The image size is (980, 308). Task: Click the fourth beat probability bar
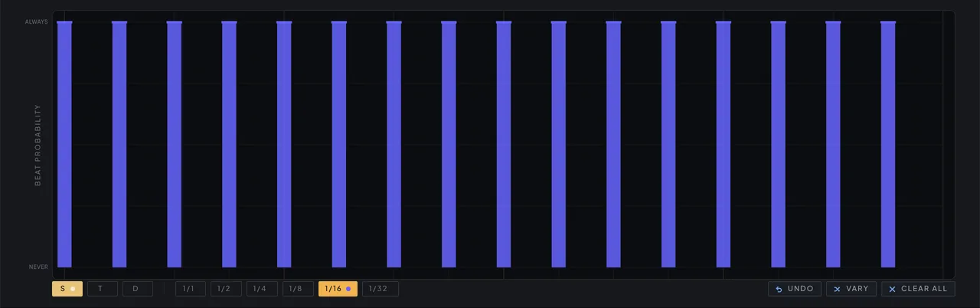click(x=229, y=144)
